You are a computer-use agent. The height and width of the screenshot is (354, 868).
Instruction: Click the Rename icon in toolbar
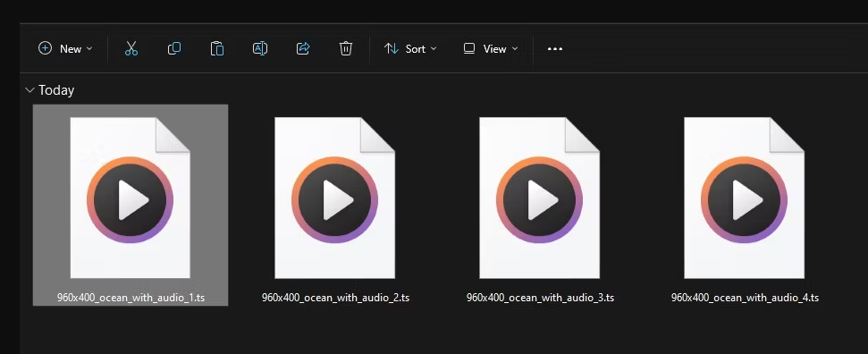[x=259, y=49]
